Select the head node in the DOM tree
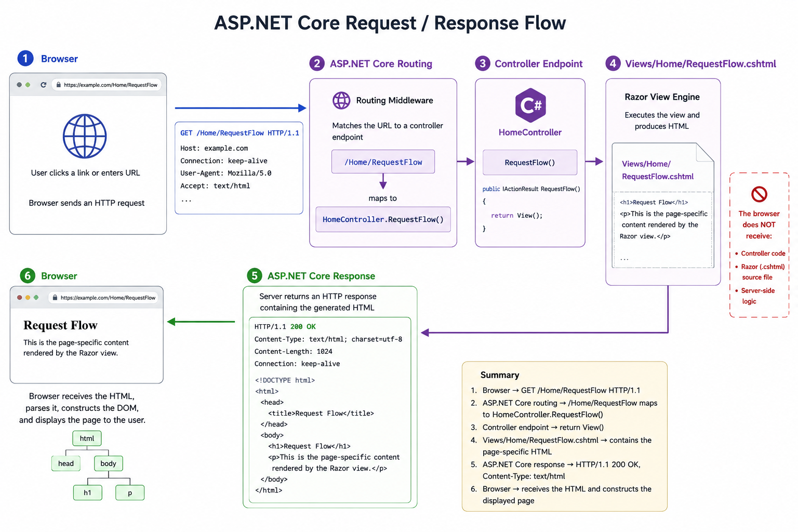Screen dimensions: 798x532 pos(66,463)
